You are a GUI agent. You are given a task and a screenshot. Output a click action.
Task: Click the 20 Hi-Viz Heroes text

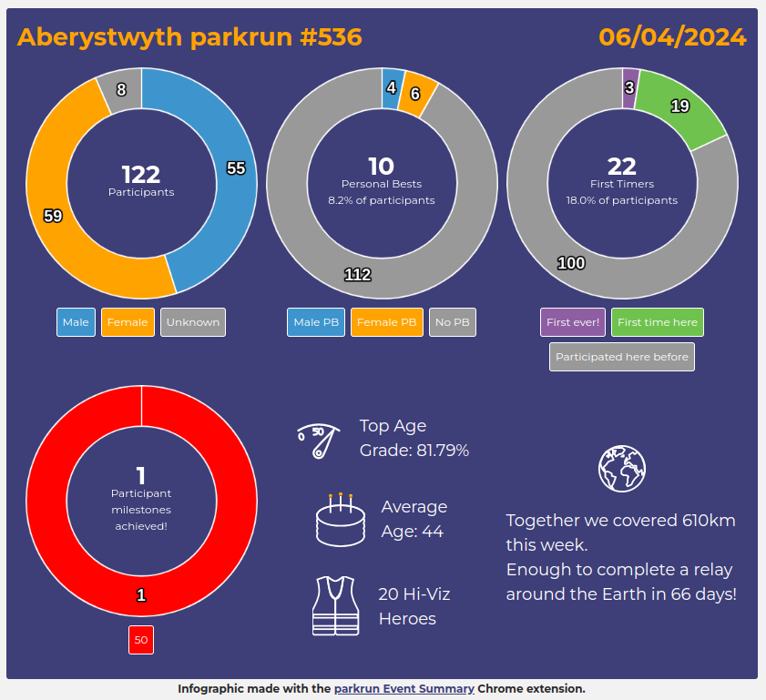pos(414,606)
